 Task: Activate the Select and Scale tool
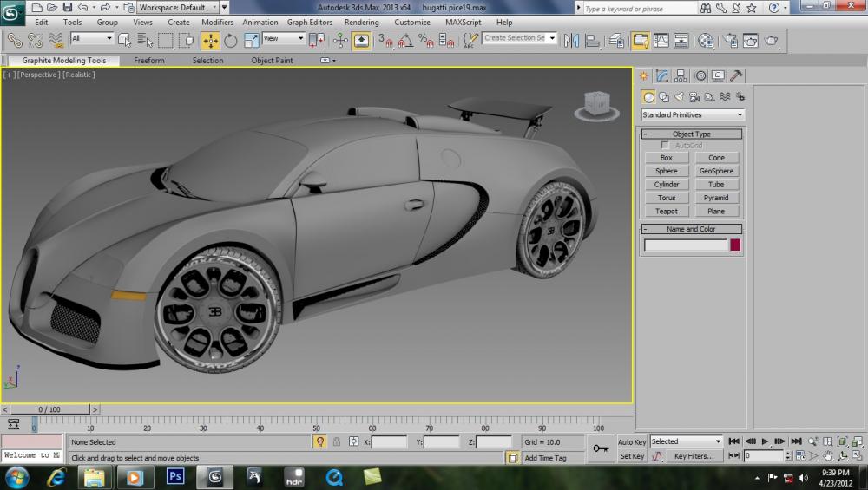(252, 41)
